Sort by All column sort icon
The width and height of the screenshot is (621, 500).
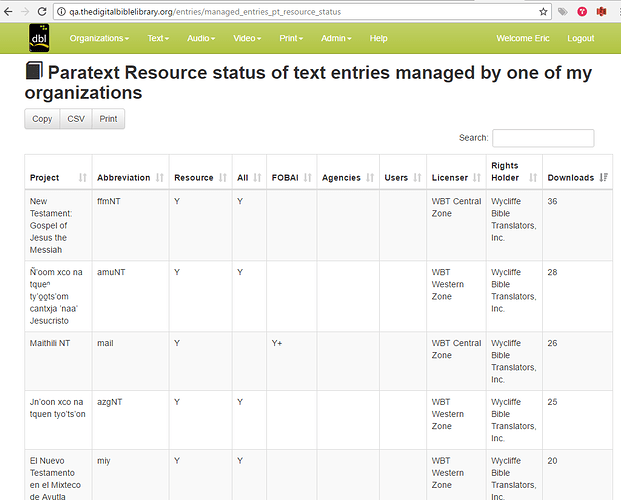257,177
